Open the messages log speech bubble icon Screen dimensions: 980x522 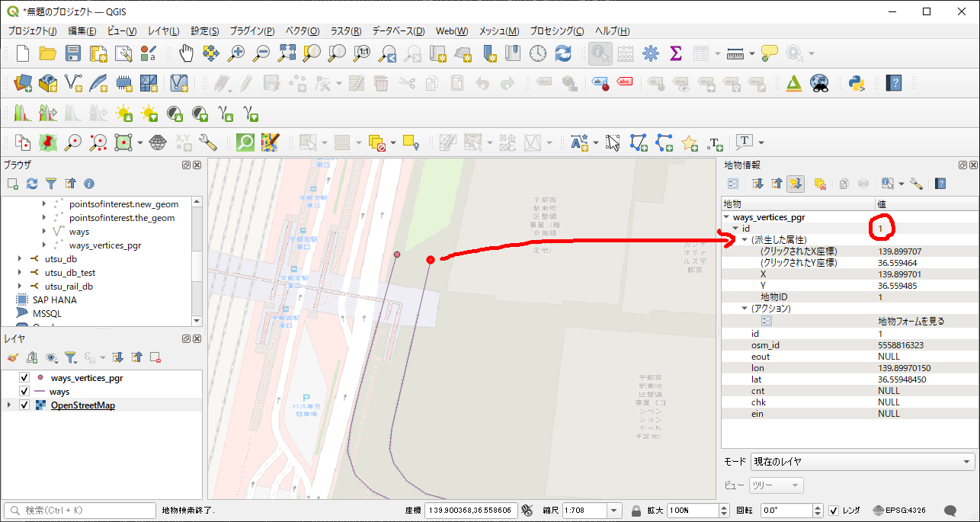(950, 511)
